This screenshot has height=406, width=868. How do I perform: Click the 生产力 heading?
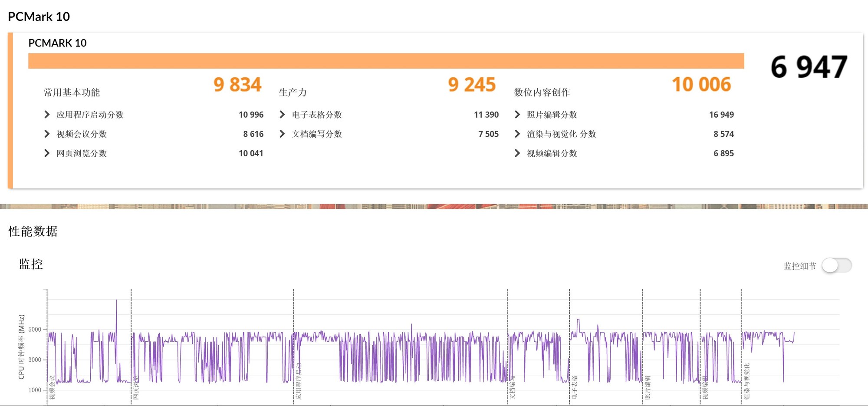[x=293, y=92]
